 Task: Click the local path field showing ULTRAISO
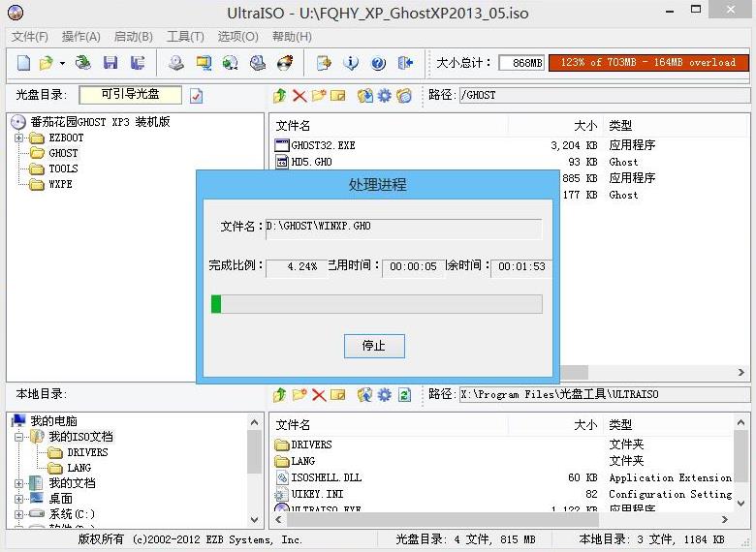(604, 394)
